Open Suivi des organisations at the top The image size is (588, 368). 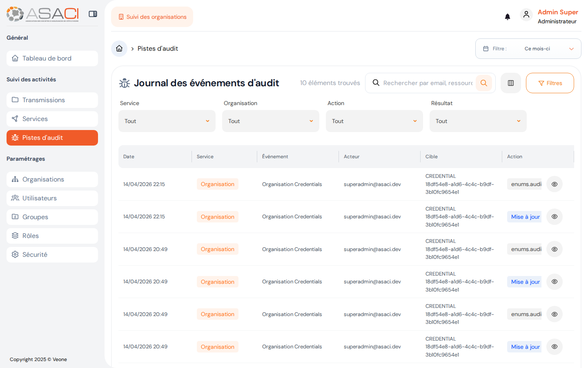(x=152, y=17)
